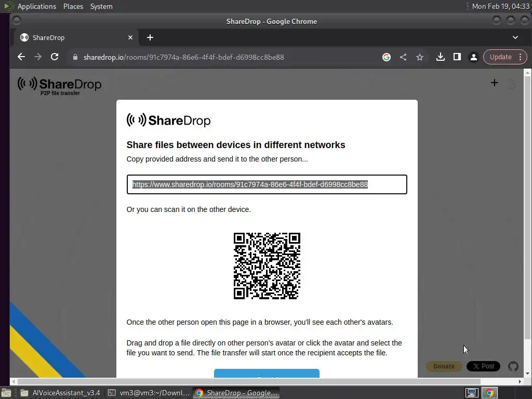Image resolution: width=532 pixels, height=399 pixels.
Task: Click the browser forward arrow
Action: pos(37,57)
